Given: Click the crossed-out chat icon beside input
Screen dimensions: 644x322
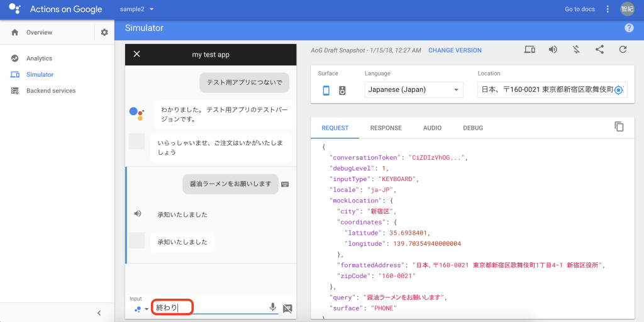Looking at the screenshot, I should pos(288,308).
